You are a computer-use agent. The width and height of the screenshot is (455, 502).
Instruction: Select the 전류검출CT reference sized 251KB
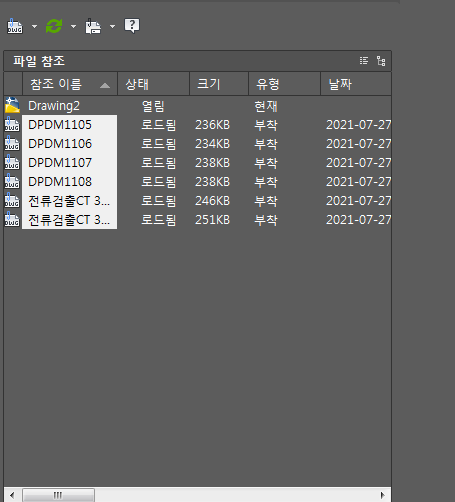(69, 220)
